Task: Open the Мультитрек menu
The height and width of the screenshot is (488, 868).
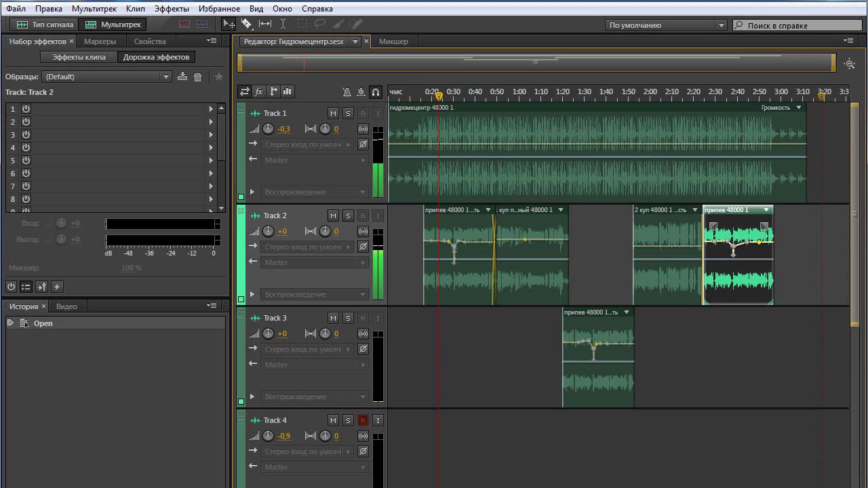Action: pos(96,9)
